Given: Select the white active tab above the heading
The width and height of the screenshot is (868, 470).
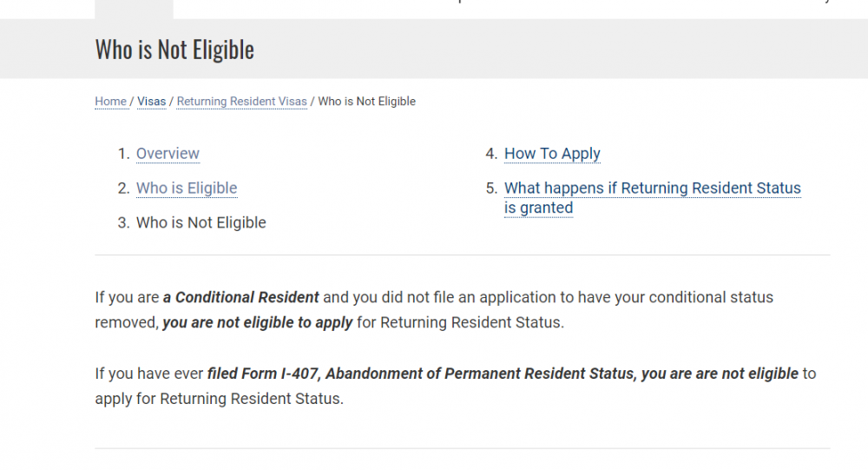Looking at the screenshot, I should pyautogui.click(x=134, y=9).
